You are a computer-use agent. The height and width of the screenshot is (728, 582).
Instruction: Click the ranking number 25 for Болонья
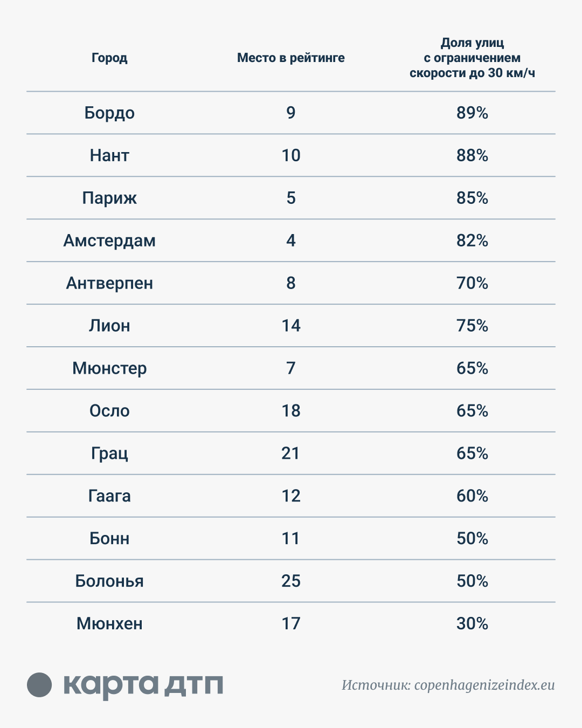tap(291, 581)
